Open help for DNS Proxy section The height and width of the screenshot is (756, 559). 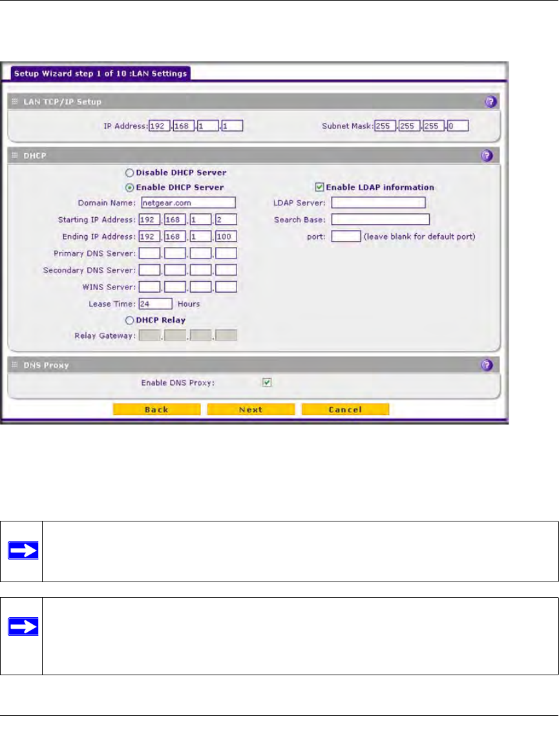[487, 365]
